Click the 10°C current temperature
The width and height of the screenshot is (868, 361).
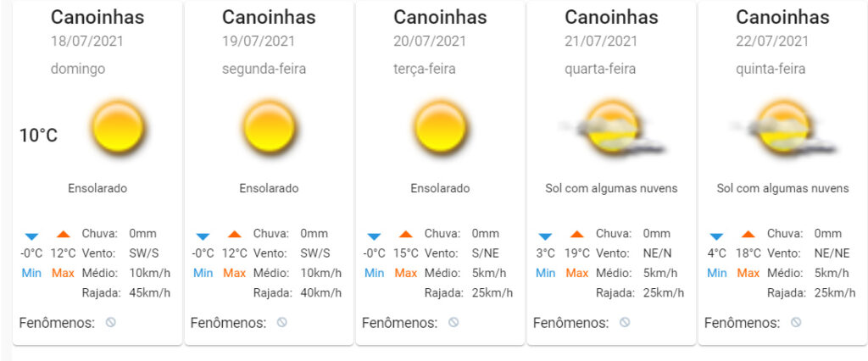(x=38, y=135)
